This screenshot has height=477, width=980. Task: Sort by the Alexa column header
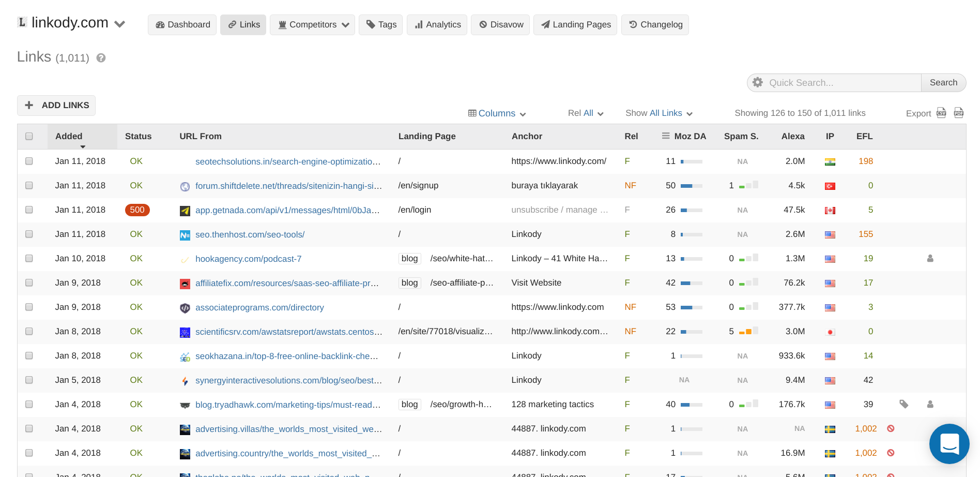[793, 136]
